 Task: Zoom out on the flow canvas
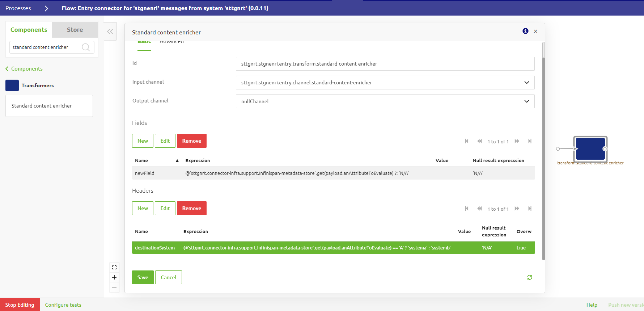pos(114,287)
